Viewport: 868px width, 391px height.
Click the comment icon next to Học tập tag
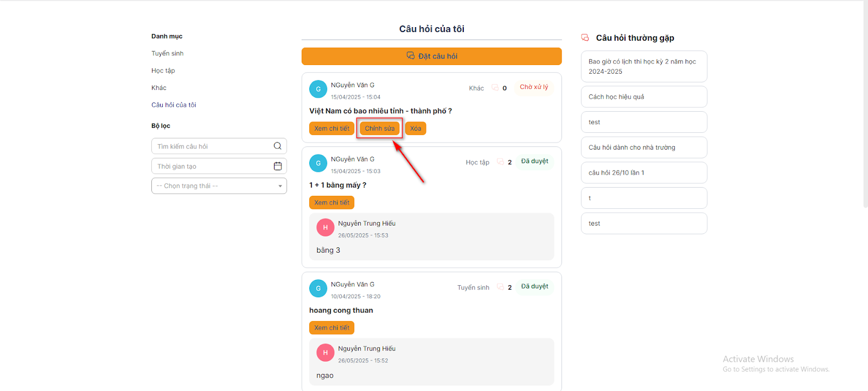500,162
